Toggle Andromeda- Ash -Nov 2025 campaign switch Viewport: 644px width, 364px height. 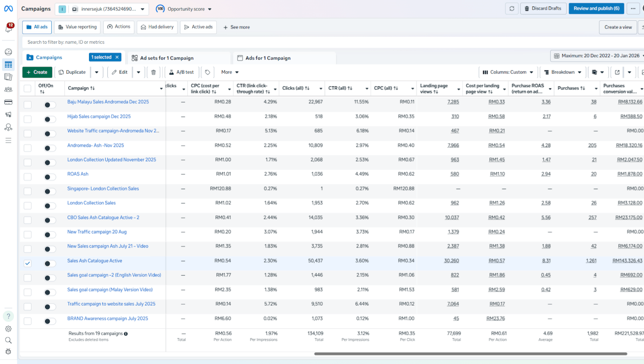[50, 148]
